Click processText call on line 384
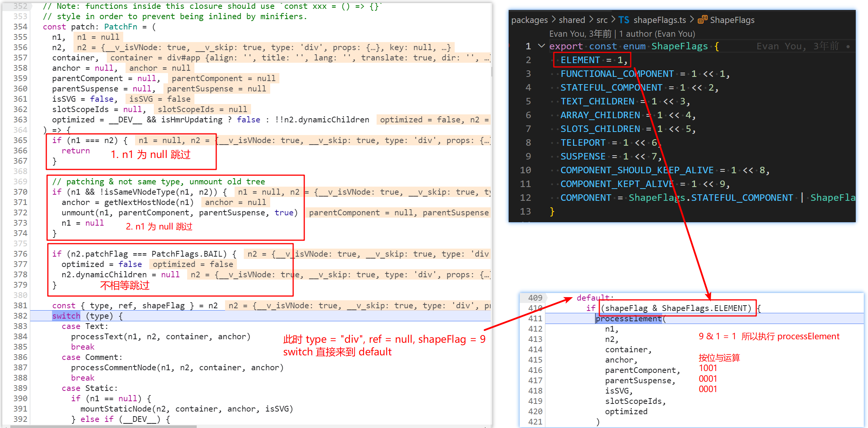The width and height of the screenshot is (868, 428). [x=161, y=337]
